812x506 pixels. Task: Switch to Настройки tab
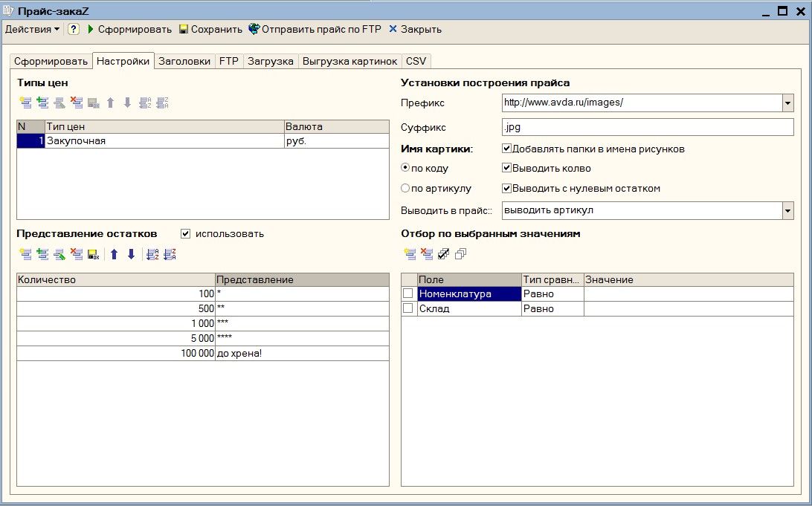pos(123,60)
